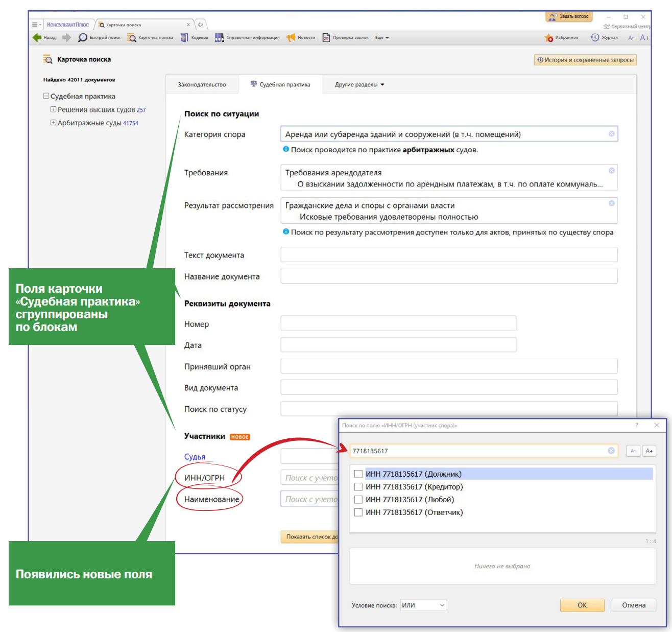672x632 pixels.
Task: Click dialog A- font button
Action: (633, 451)
